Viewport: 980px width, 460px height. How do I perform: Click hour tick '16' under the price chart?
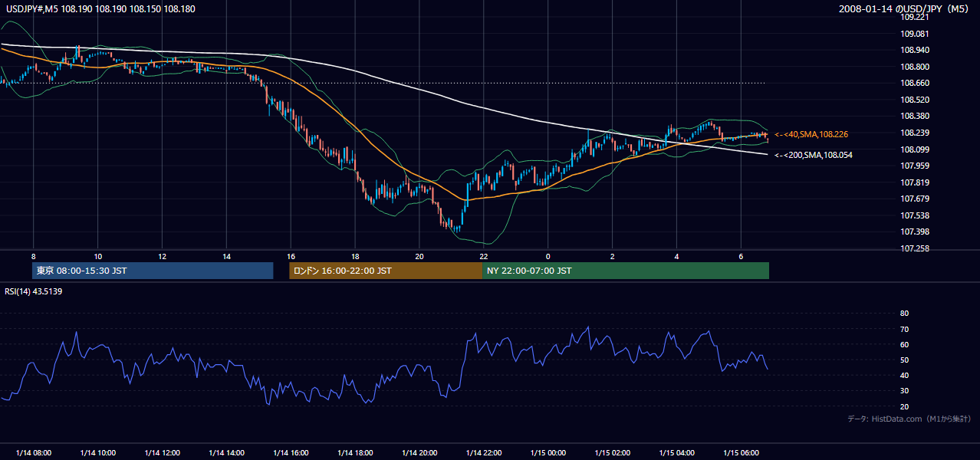point(291,256)
